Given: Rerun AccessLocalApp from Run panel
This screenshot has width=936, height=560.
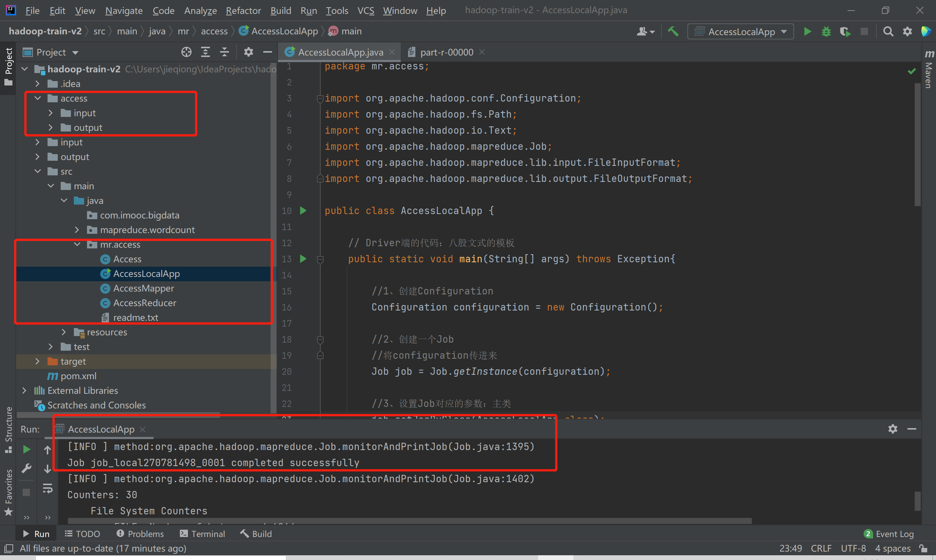Looking at the screenshot, I should pyautogui.click(x=26, y=449).
